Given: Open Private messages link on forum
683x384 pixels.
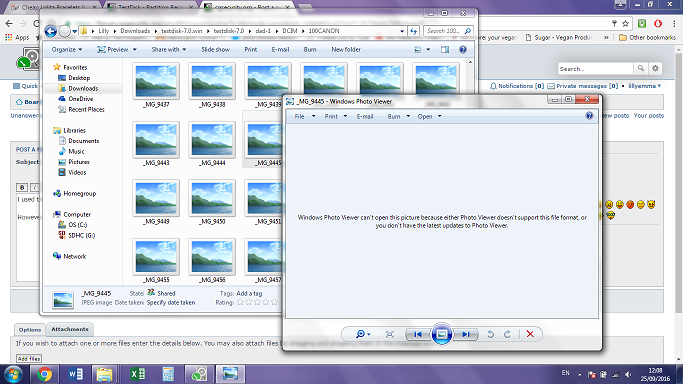Looking at the screenshot, I should pyautogui.click(x=582, y=86).
